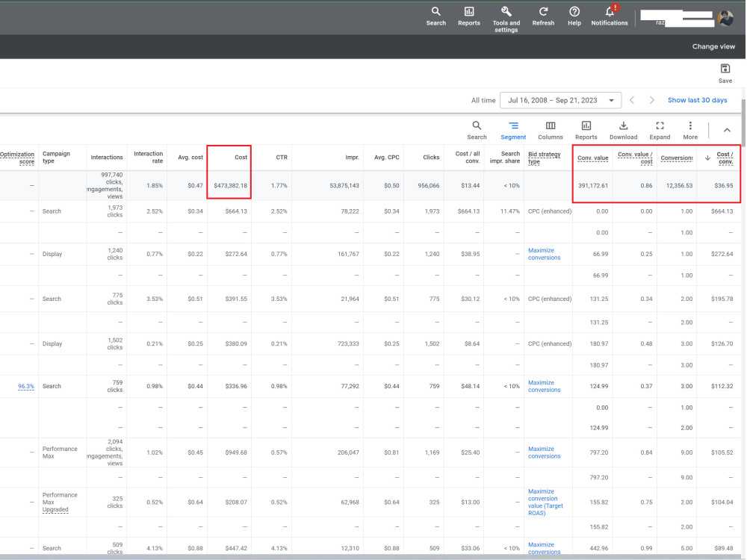Select total impressions 53,875,143
Viewport: 747px width, 560px height.
coord(344,185)
